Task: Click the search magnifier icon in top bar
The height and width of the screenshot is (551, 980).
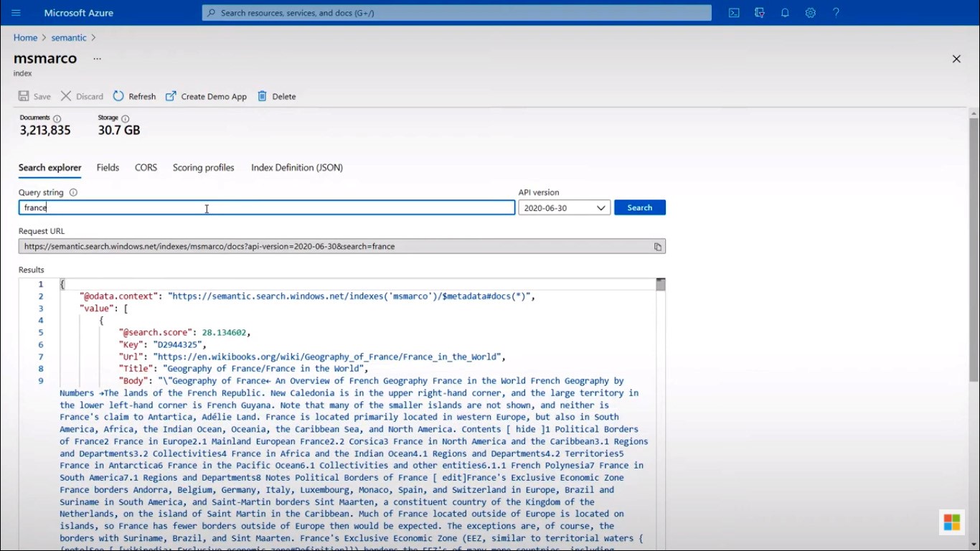Action: [x=212, y=13]
